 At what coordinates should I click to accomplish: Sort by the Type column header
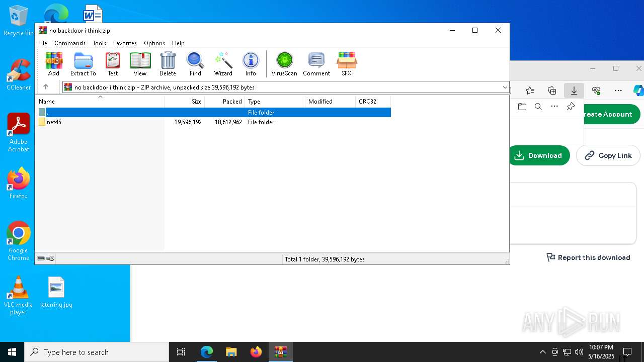tap(275, 102)
